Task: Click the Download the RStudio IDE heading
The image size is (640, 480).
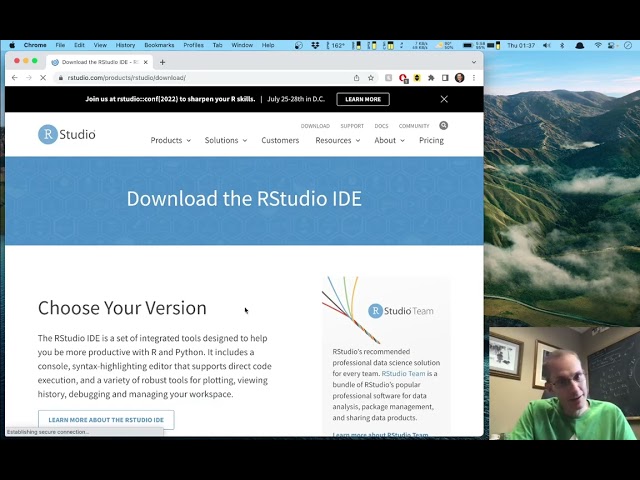Action: (244, 199)
